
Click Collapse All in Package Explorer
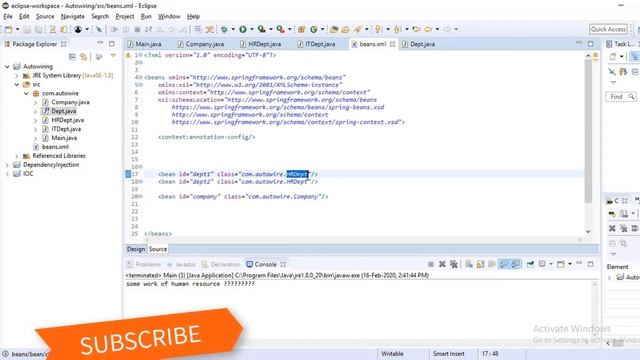click(x=72, y=57)
